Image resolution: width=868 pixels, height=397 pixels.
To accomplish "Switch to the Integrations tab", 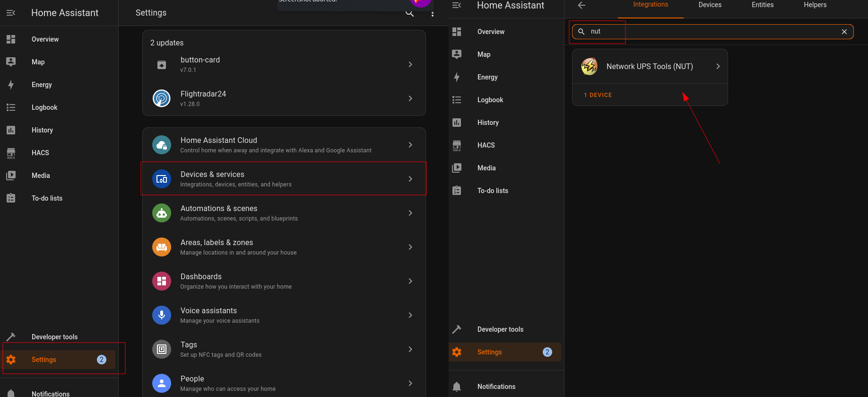I will click(x=651, y=5).
